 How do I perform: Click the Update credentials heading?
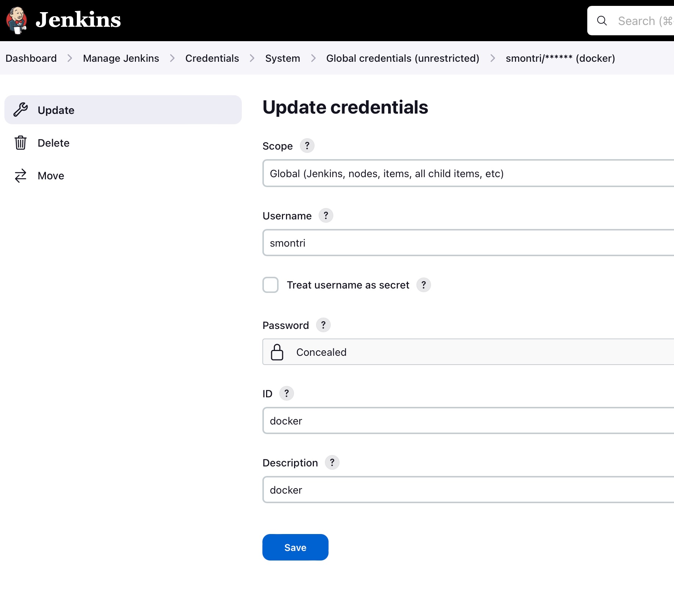[345, 107]
